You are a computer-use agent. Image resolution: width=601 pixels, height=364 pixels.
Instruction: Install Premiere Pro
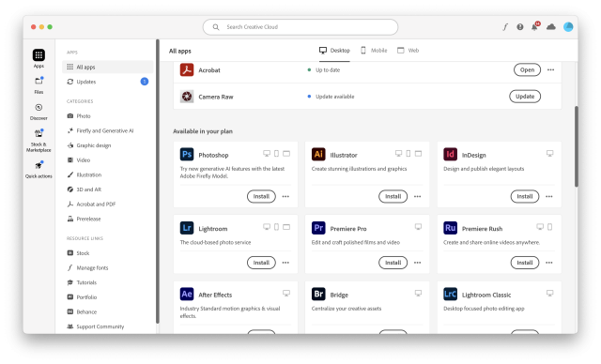click(x=393, y=263)
